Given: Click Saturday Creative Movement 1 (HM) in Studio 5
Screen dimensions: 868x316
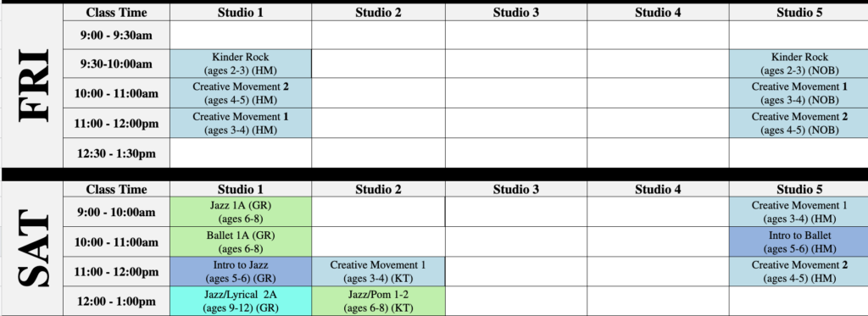Looking at the screenshot, I should click(798, 212).
